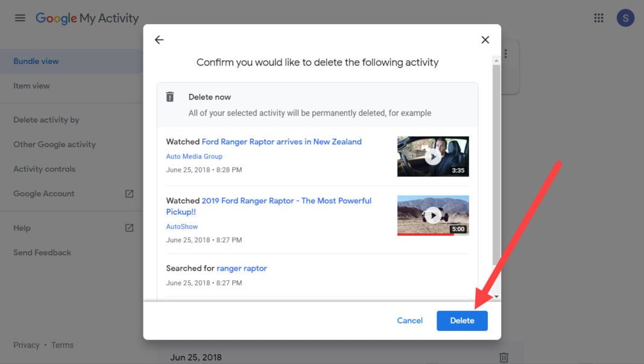The image size is (644, 364).
Task: Click scrollbar up arrow in dialog
Action: (x=496, y=61)
